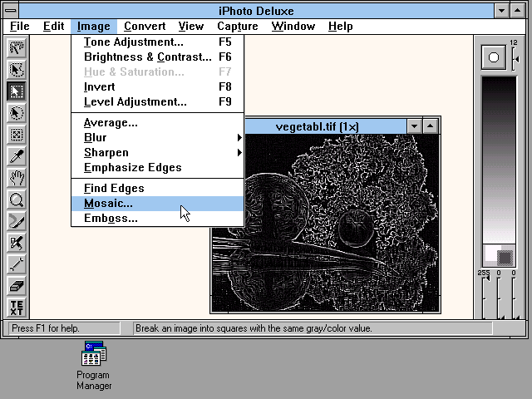This screenshot has width=532, height=399.
Task: Select the elliptical selection tool
Action: (17, 113)
